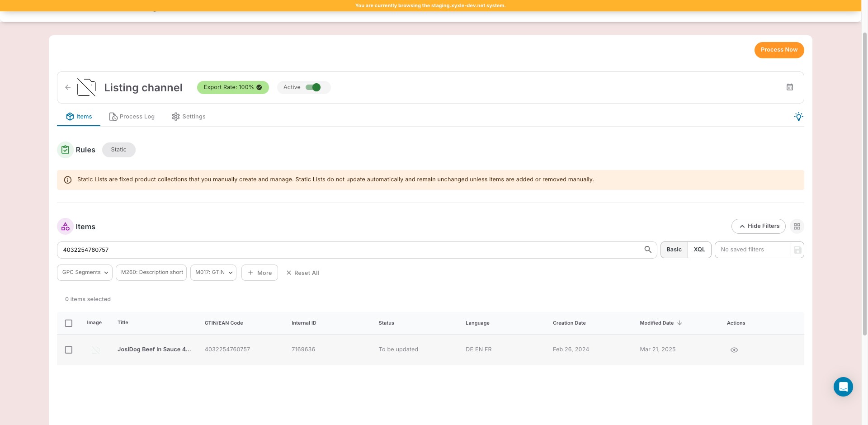Viewport: 868px width, 425px height.
Task: Check the JosiDog Beef row checkbox
Action: click(x=69, y=350)
